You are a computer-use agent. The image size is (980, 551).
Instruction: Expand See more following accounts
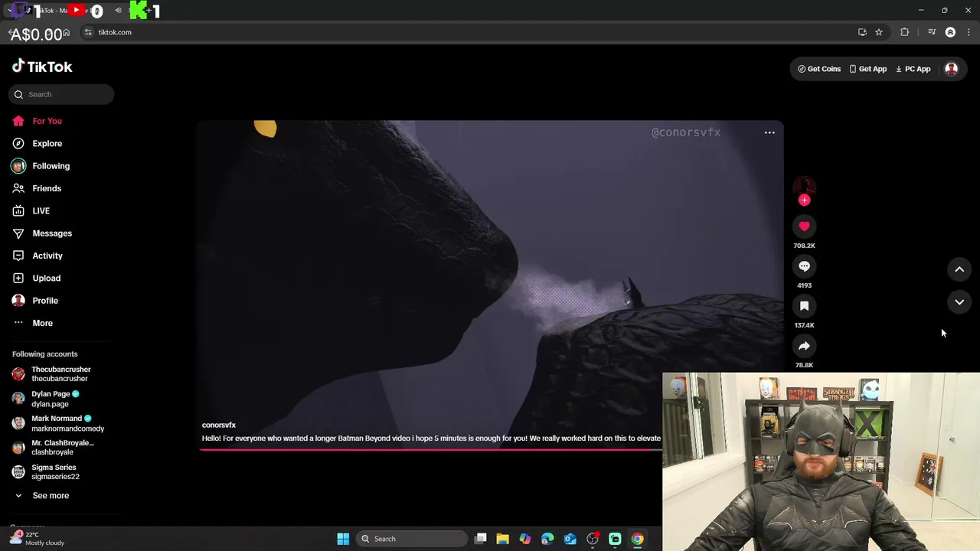coord(43,496)
